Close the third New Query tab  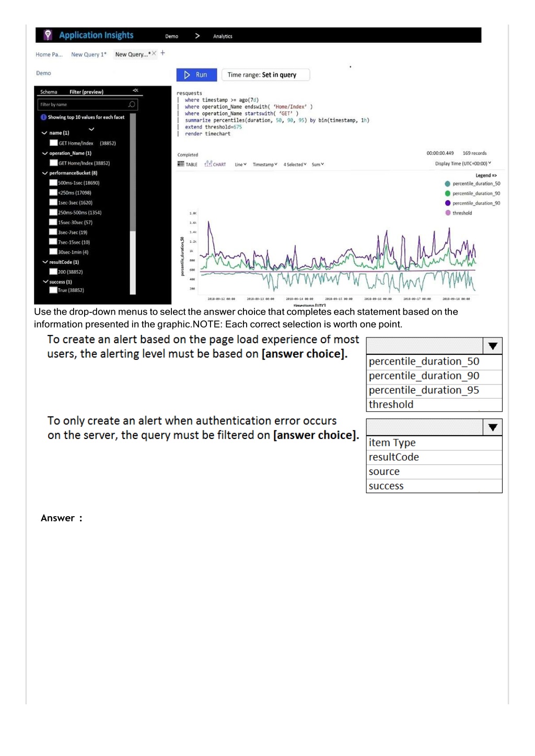point(154,53)
